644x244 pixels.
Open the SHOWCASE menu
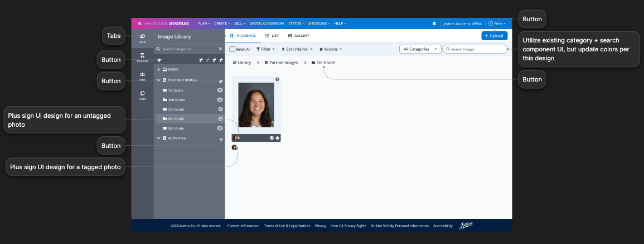click(x=319, y=23)
